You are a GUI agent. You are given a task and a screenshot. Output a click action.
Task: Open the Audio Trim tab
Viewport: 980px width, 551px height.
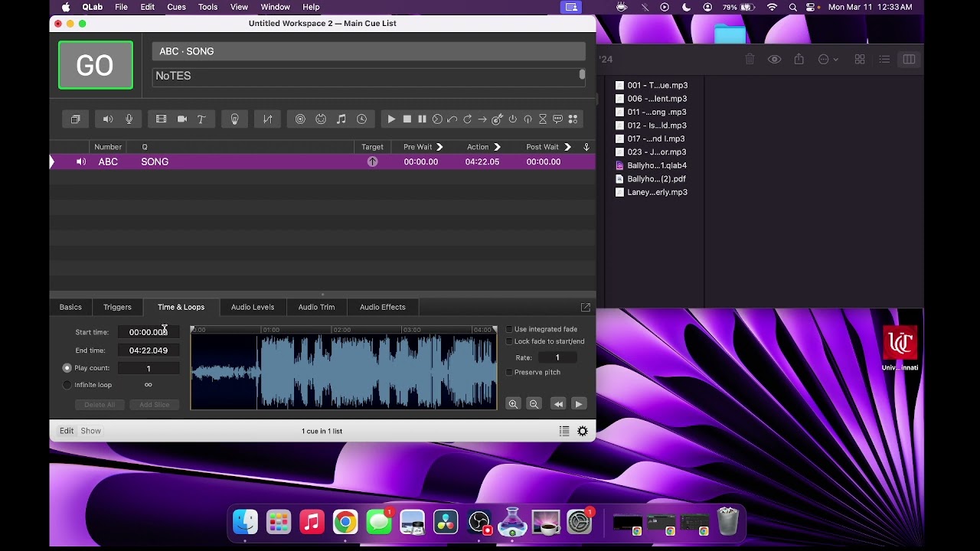(316, 307)
